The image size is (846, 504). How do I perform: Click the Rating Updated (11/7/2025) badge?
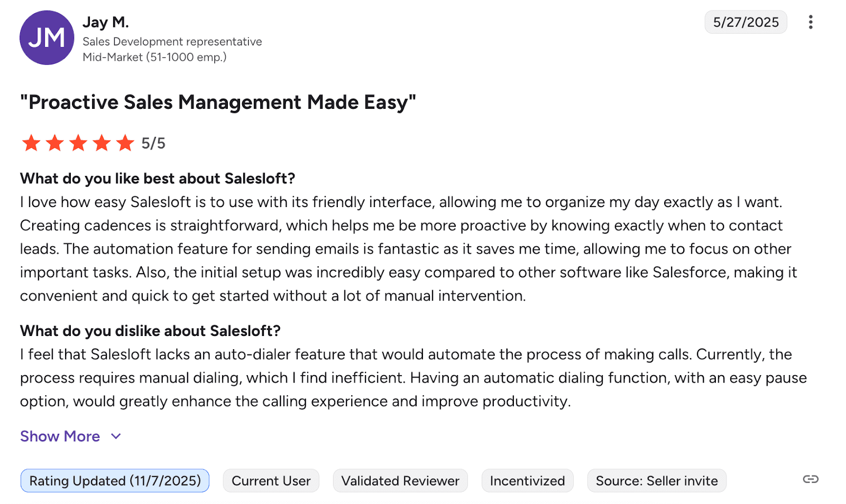(x=115, y=481)
